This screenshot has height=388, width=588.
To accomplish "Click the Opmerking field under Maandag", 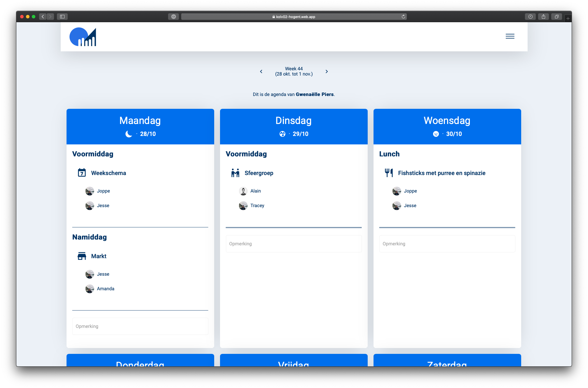I will (x=140, y=326).
